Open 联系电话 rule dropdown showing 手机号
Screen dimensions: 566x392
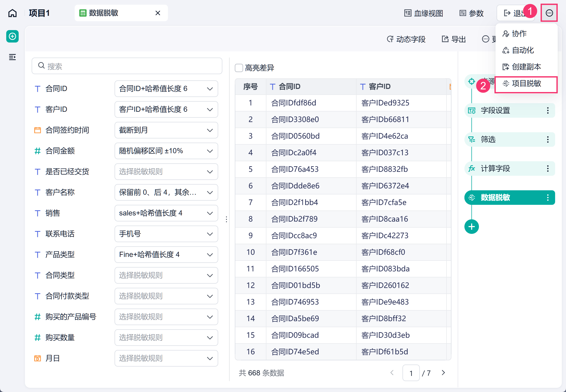(x=166, y=234)
